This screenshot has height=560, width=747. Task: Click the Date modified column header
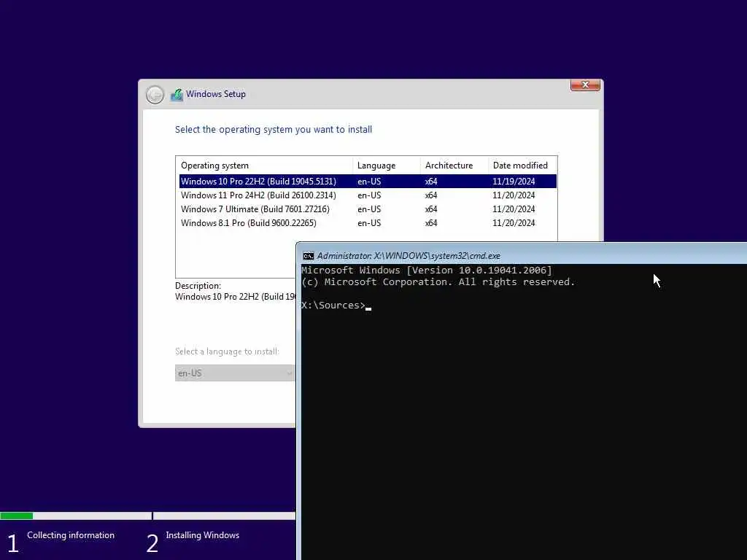(522, 166)
